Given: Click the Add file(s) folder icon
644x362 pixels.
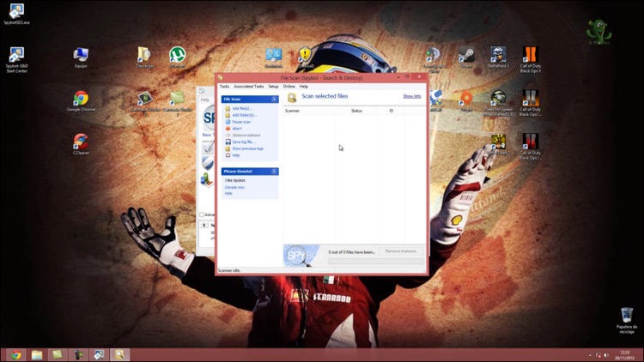Looking at the screenshot, I should 228,108.
